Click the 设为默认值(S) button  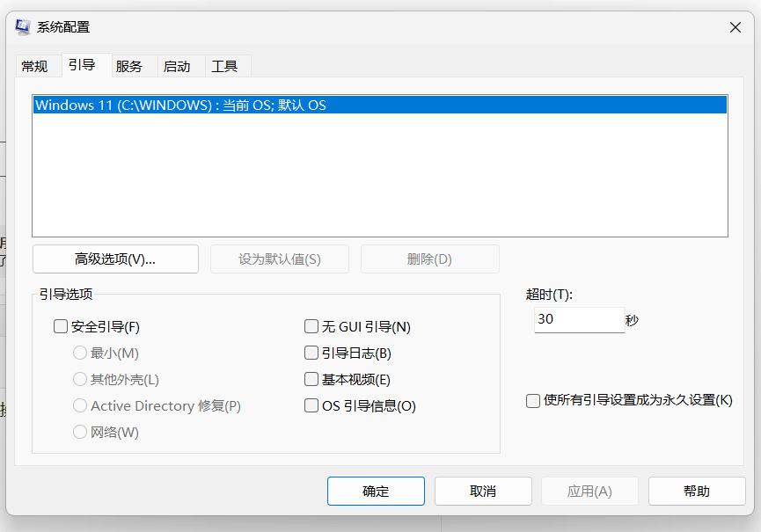280,259
